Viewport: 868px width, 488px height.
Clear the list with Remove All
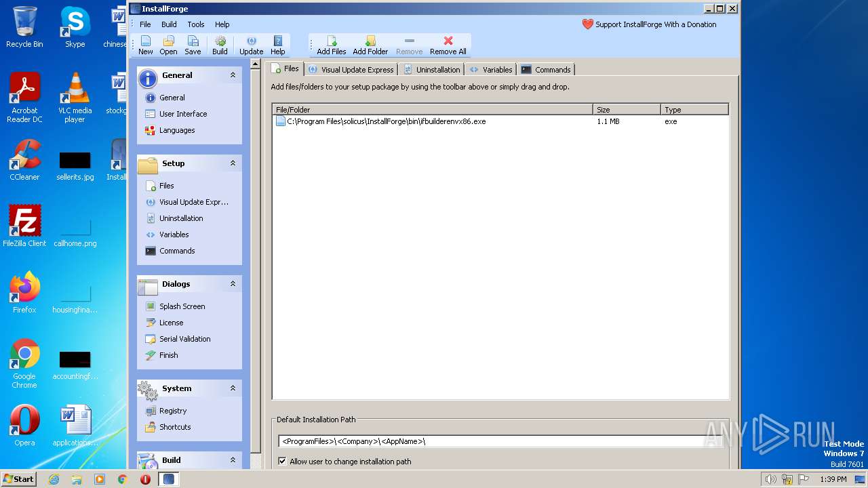pyautogui.click(x=448, y=45)
